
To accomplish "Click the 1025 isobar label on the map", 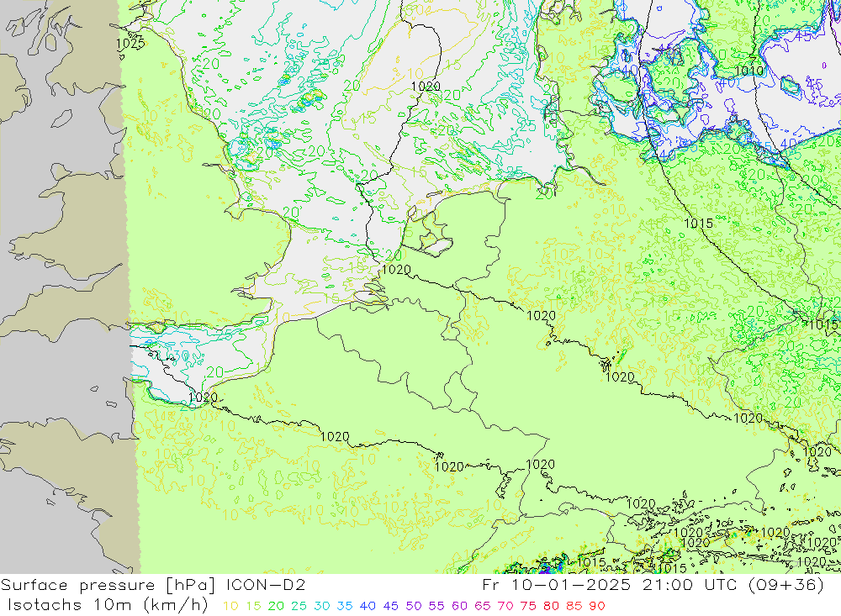I will pyautogui.click(x=130, y=44).
